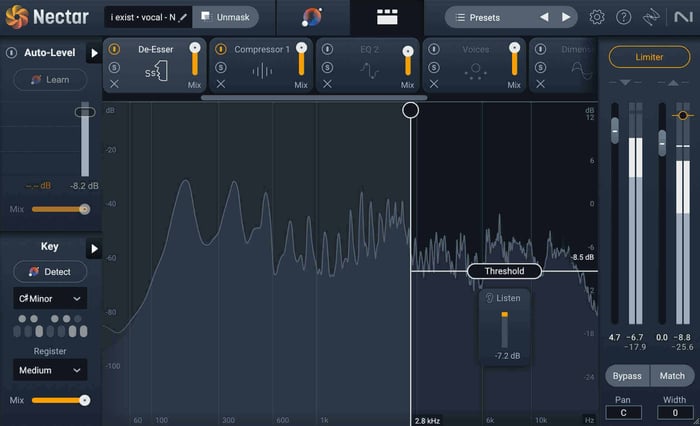Viewport: 700px width, 426px height.
Task: Open the C# Minor key dropdown
Action: [50, 298]
